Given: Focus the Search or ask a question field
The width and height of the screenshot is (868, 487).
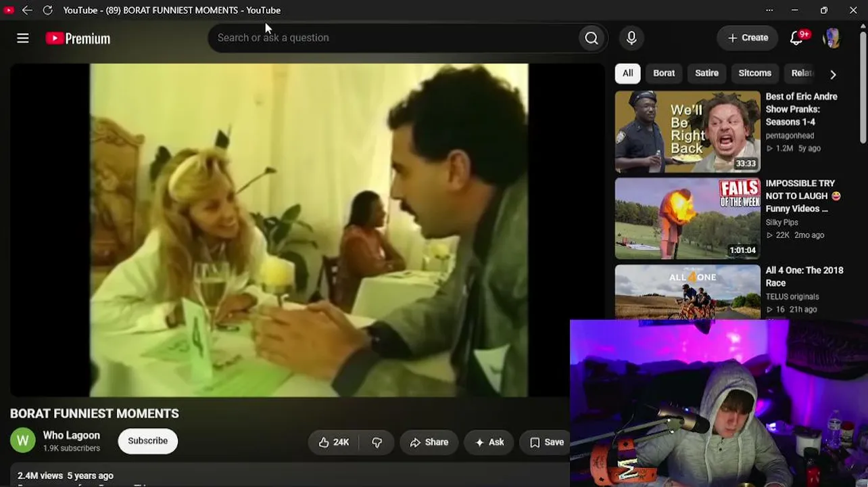Looking at the screenshot, I should [x=394, y=38].
